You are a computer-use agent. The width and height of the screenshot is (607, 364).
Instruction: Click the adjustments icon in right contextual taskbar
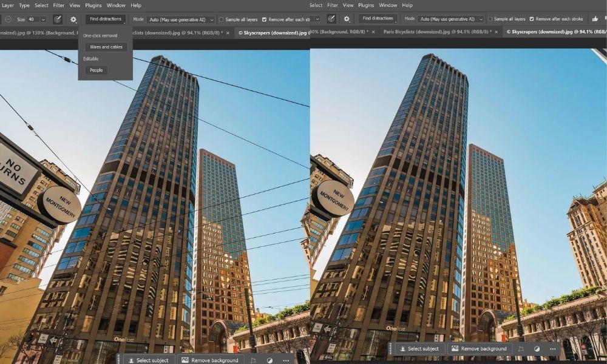[x=537, y=349]
